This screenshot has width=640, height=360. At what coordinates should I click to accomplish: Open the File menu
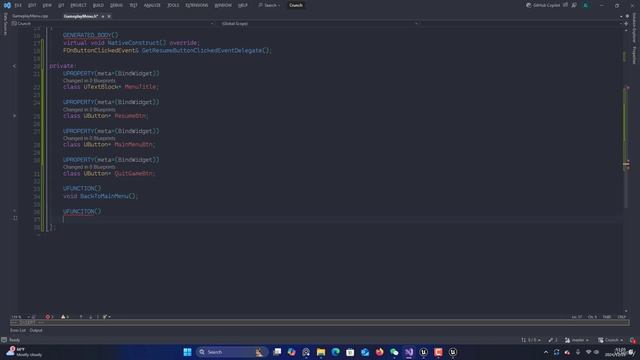[x=18, y=5]
